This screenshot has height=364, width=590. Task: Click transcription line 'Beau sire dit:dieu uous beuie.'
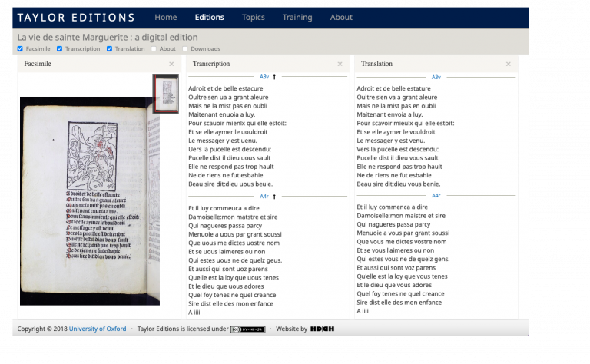click(230, 184)
